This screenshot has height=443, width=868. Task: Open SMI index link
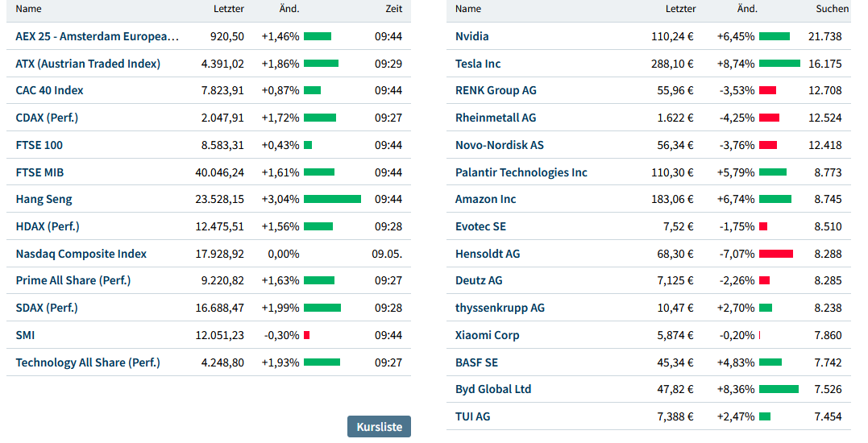[26, 335]
